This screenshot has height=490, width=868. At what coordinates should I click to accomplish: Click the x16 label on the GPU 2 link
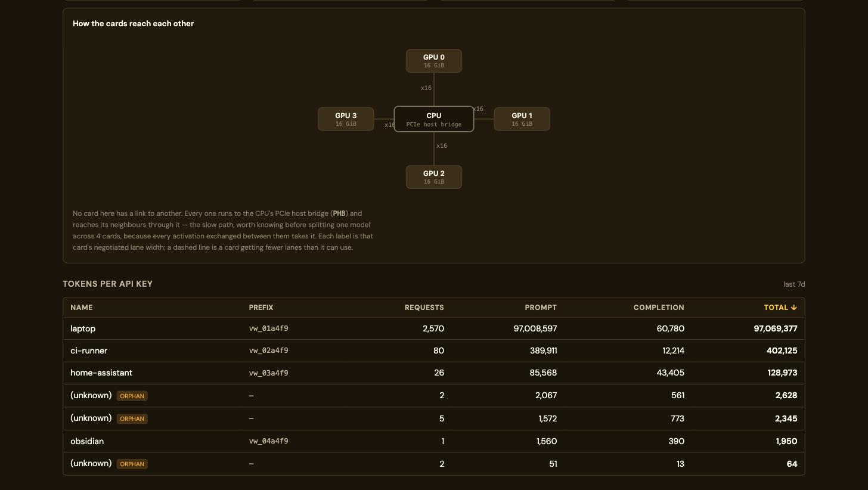click(x=442, y=146)
